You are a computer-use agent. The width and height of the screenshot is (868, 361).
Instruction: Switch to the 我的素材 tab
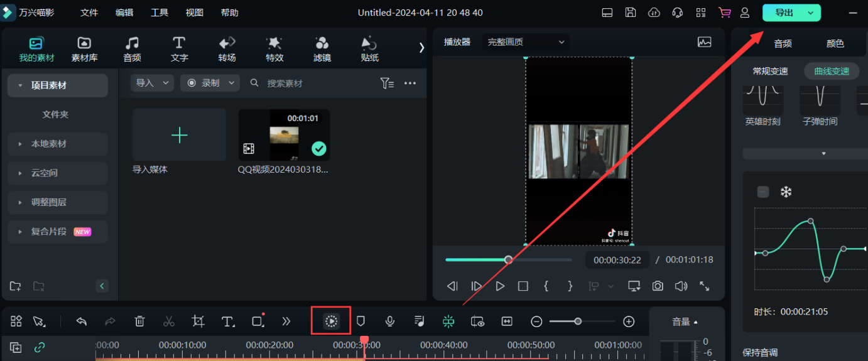(x=36, y=49)
